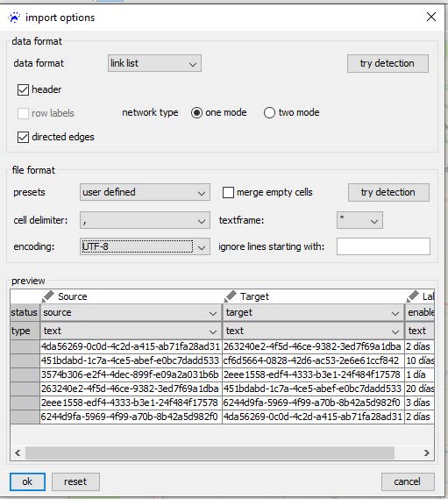Uncheck the header checkbox
This screenshot has height=499, width=448.
(x=23, y=89)
